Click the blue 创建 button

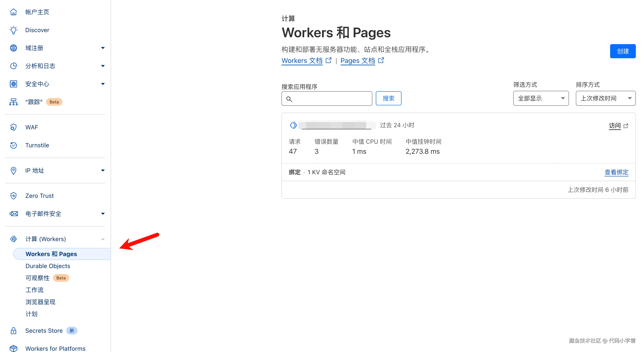tap(623, 51)
